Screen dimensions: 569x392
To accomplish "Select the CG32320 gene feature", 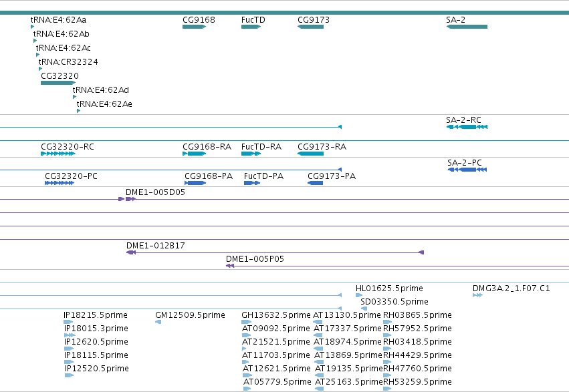I will [x=58, y=83].
